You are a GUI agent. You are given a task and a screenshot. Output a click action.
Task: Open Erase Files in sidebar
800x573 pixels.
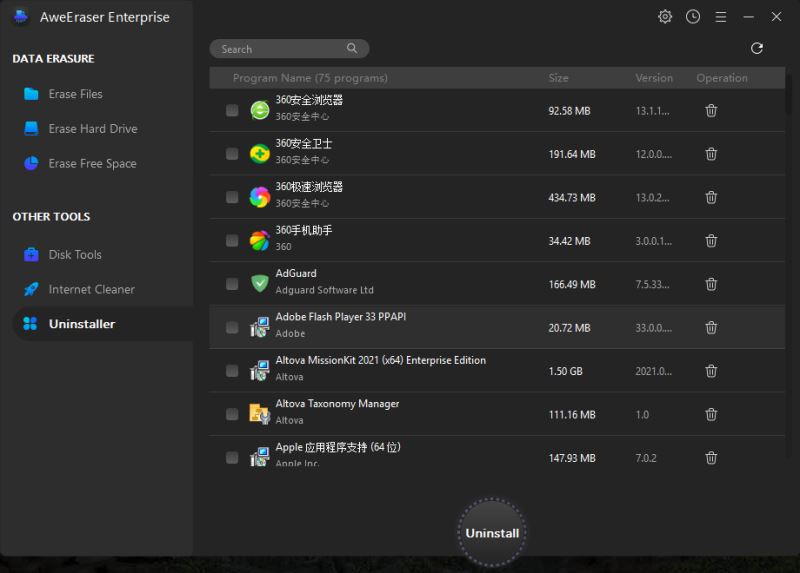pyautogui.click(x=102, y=94)
